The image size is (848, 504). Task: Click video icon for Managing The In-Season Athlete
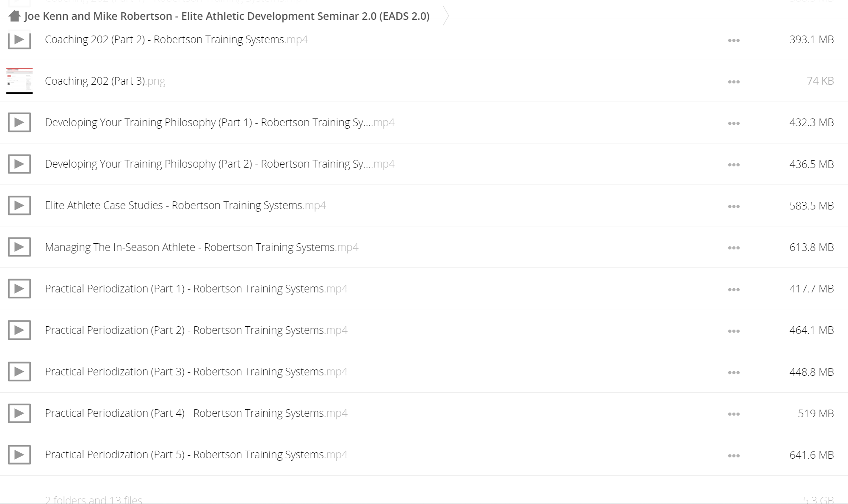point(19,247)
